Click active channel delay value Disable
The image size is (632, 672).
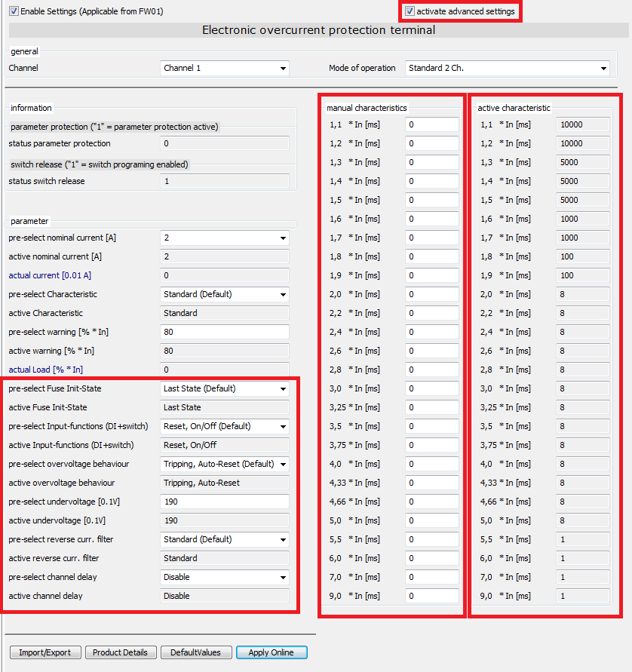225,596
